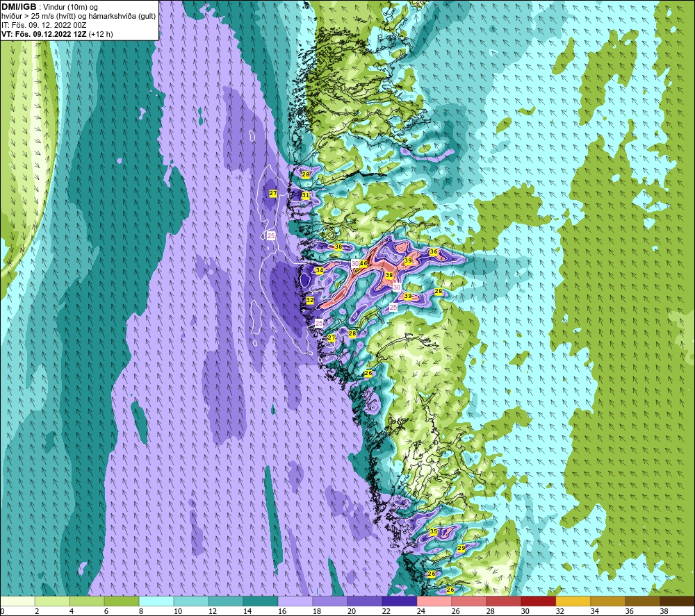The image size is (695, 616).
Task: Select the olive green 6–8 m/s legend swatch
Action: point(122,601)
